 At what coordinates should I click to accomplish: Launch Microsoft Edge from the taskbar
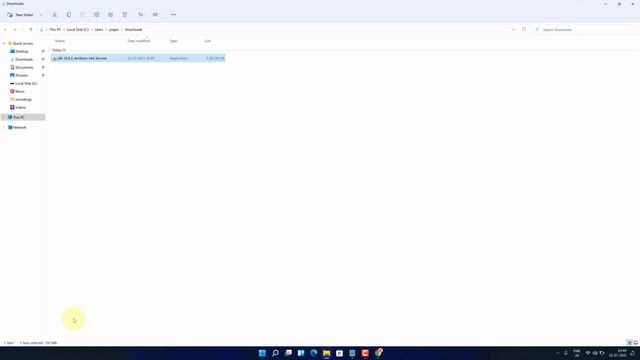(x=313, y=353)
